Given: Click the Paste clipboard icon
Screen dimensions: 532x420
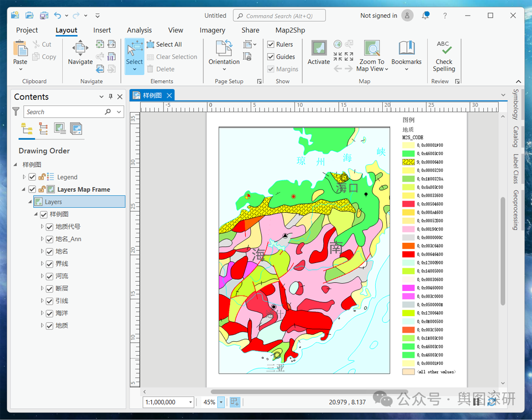Looking at the screenshot, I should [x=20, y=48].
